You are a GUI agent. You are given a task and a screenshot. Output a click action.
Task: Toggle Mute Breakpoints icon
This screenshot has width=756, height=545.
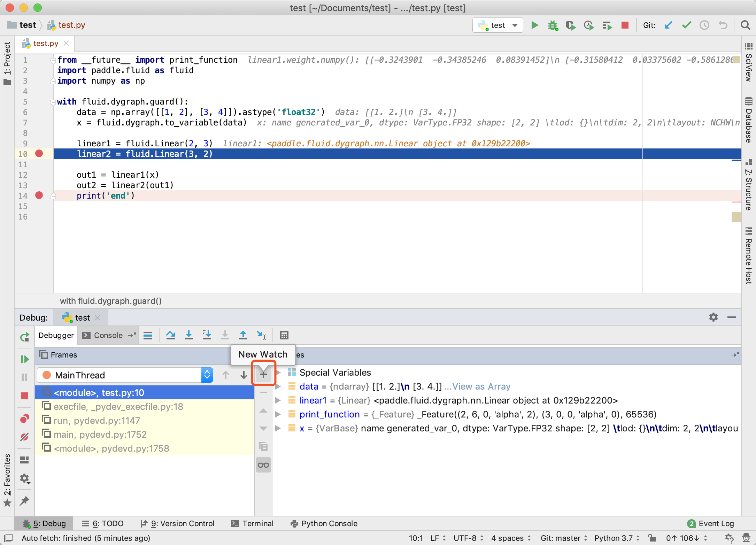point(24,437)
